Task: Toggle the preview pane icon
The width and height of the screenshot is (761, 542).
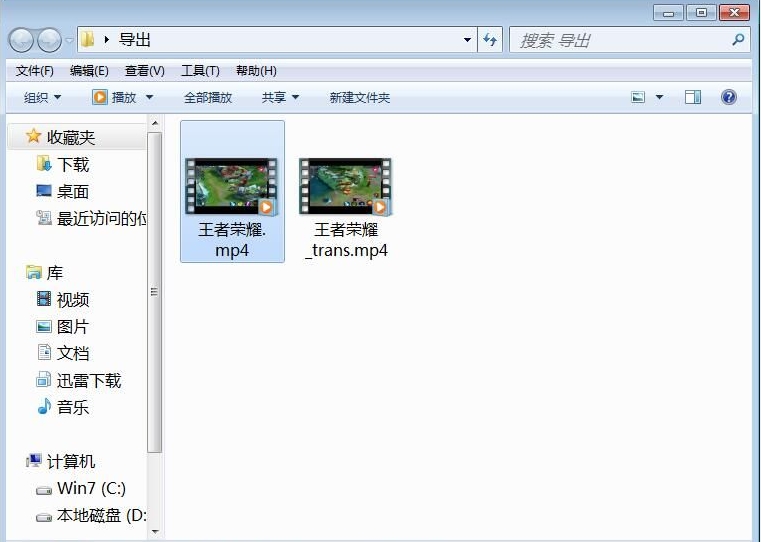Action: coord(693,98)
